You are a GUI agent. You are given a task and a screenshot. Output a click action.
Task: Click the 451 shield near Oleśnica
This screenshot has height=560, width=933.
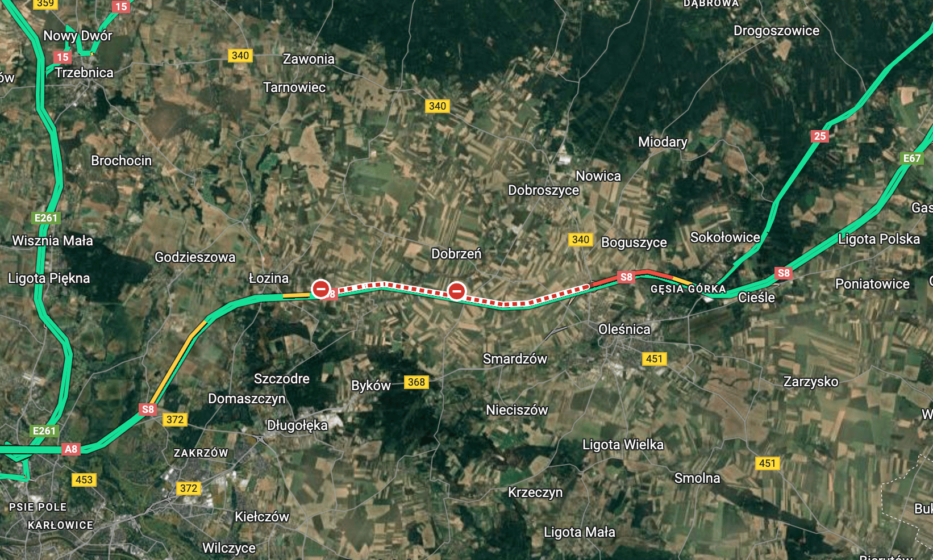tap(655, 359)
